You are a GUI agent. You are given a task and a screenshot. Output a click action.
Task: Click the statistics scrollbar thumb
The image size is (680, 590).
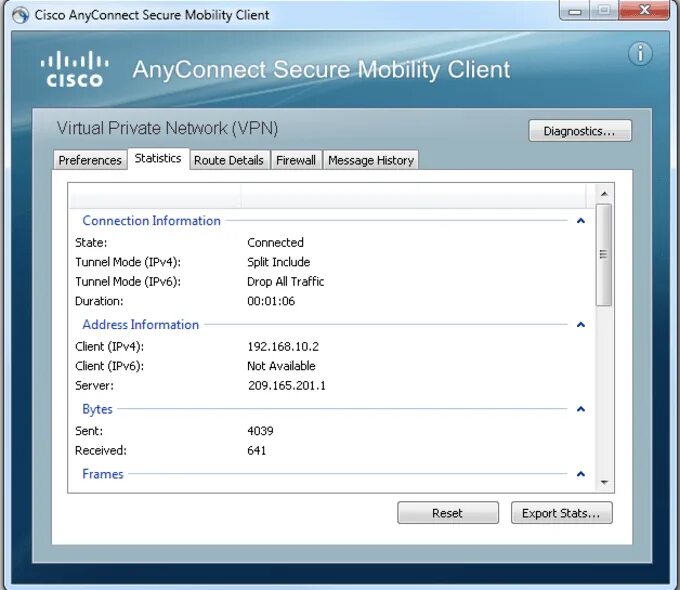click(603, 254)
